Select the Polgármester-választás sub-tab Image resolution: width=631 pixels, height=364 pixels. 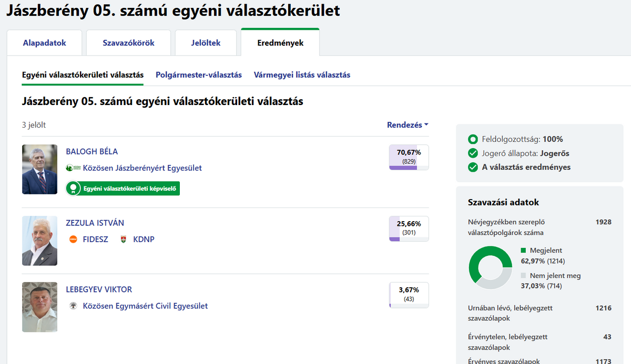click(199, 75)
